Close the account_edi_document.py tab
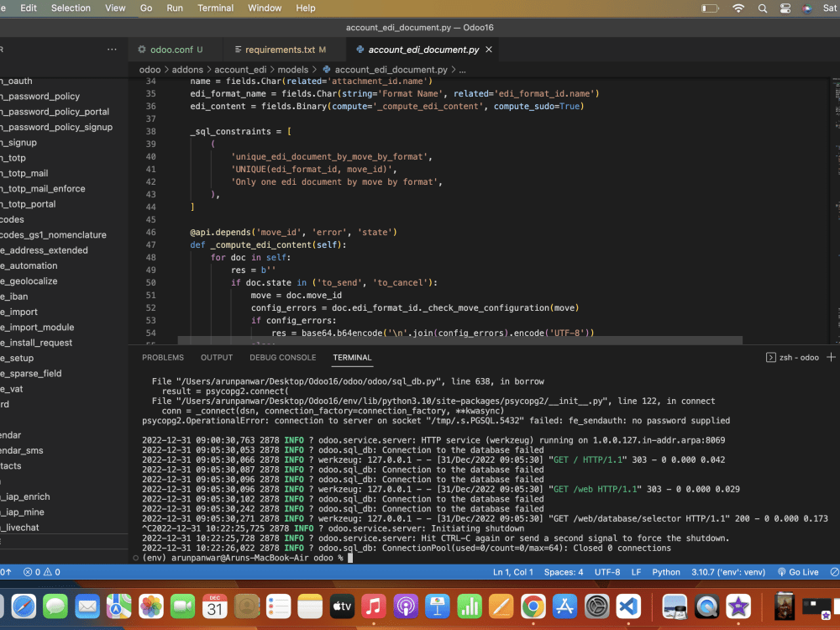Screen dimensions: 840x630 click(x=490, y=50)
